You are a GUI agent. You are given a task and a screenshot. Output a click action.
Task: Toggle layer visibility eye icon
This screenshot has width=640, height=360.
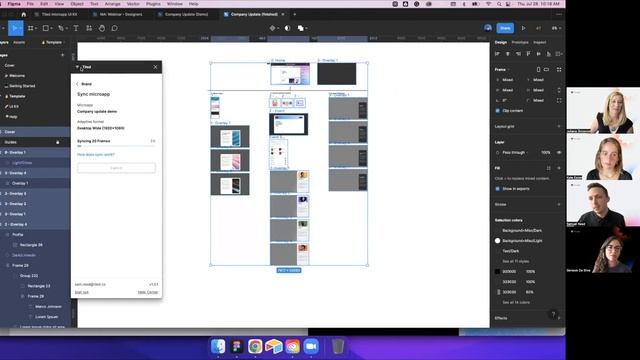click(559, 153)
